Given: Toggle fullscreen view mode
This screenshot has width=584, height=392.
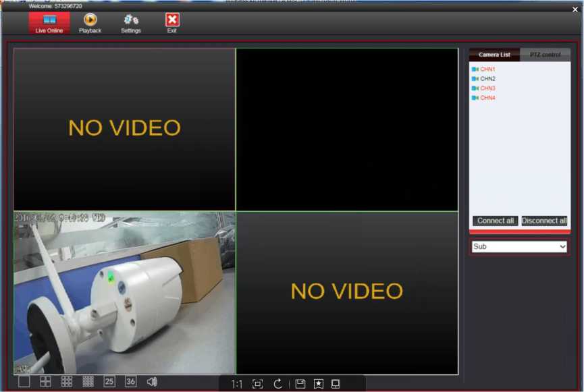Looking at the screenshot, I should (257, 384).
